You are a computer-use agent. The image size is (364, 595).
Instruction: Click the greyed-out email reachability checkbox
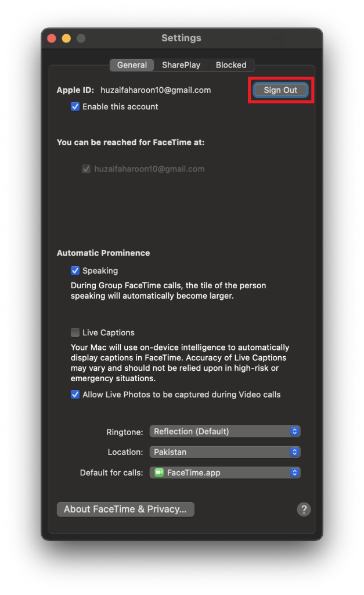[x=87, y=169]
